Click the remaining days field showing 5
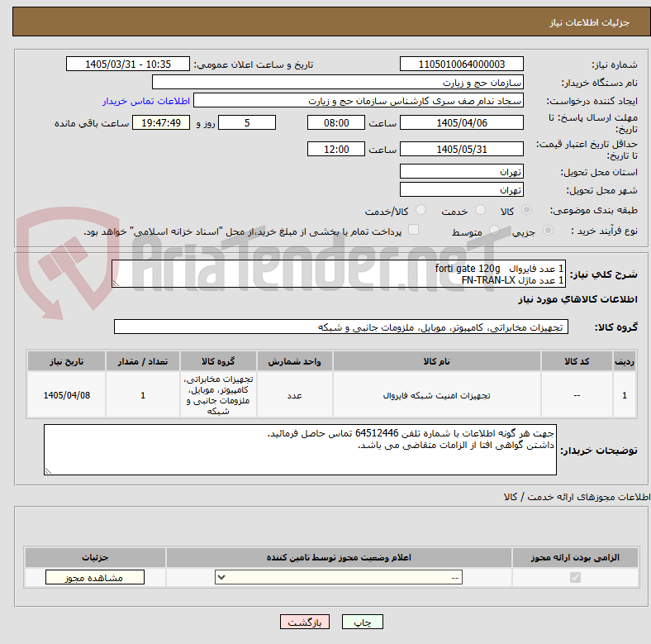The height and width of the screenshot is (644, 651). coord(247,122)
